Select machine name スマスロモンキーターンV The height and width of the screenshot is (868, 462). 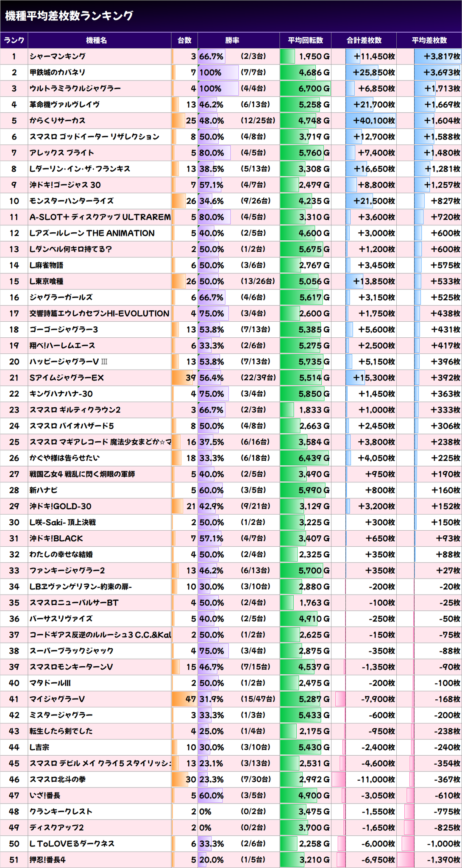pyautogui.click(x=71, y=667)
